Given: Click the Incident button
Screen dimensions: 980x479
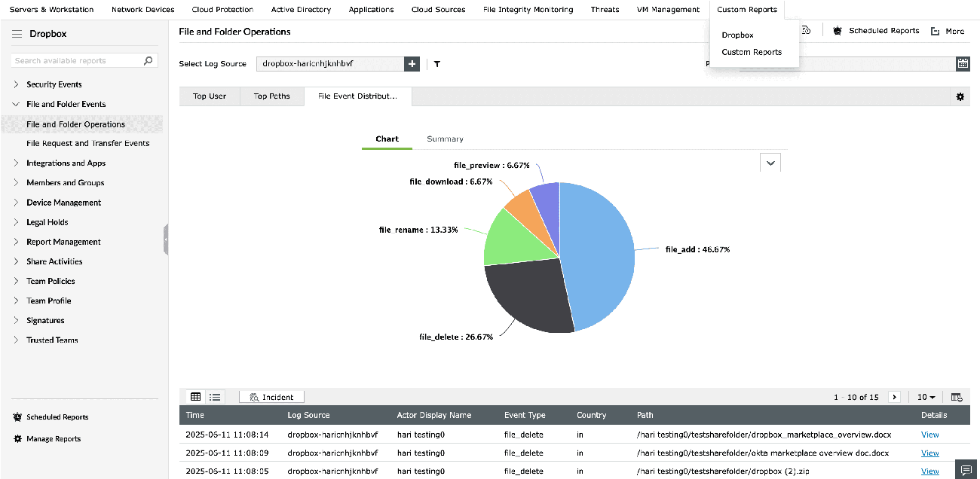Looking at the screenshot, I should coord(271,397).
